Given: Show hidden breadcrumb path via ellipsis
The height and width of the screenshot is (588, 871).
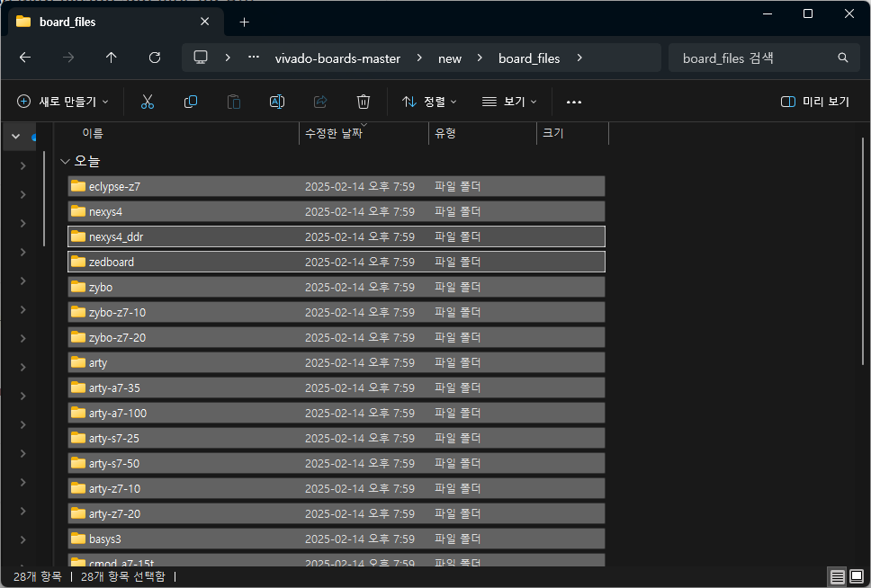Looking at the screenshot, I should click(254, 58).
